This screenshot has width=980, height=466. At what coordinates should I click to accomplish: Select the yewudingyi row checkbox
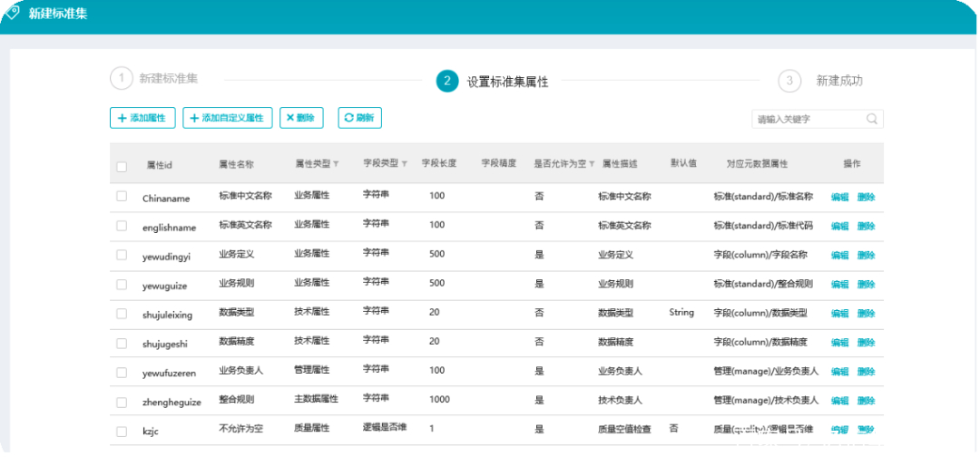click(122, 255)
